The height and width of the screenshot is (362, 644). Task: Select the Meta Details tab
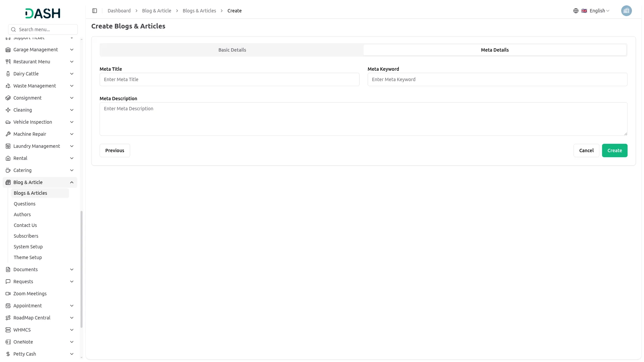[x=495, y=50]
